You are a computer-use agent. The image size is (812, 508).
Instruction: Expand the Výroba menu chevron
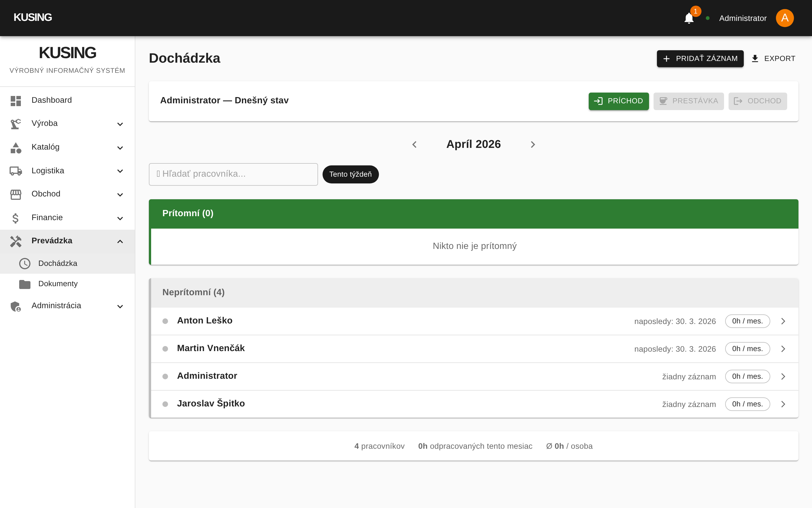(120, 124)
